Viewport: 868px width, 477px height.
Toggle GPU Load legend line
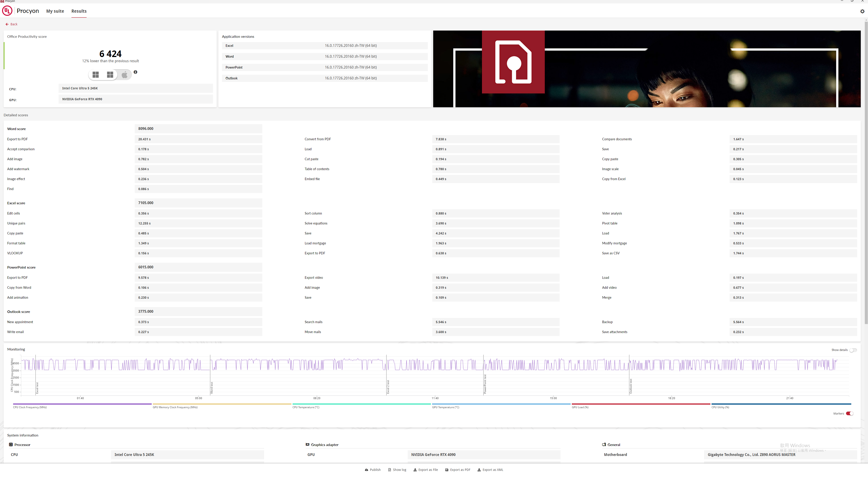[x=641, y=404]
